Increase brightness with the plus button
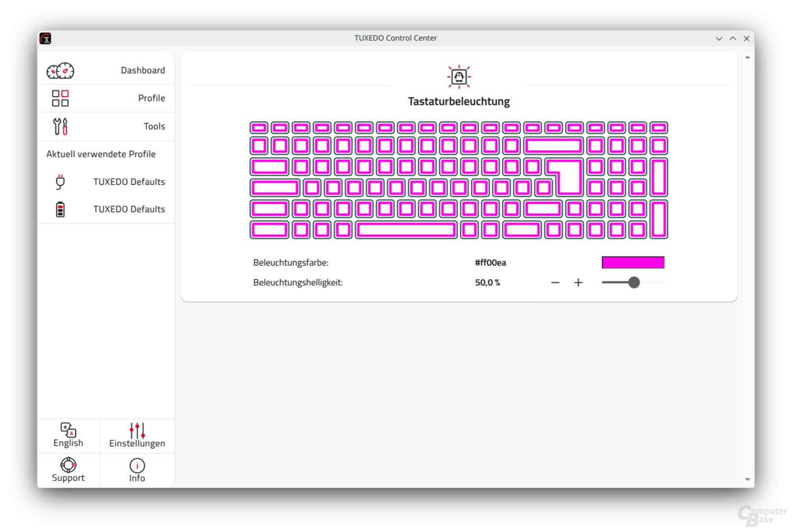 [578, 282]
